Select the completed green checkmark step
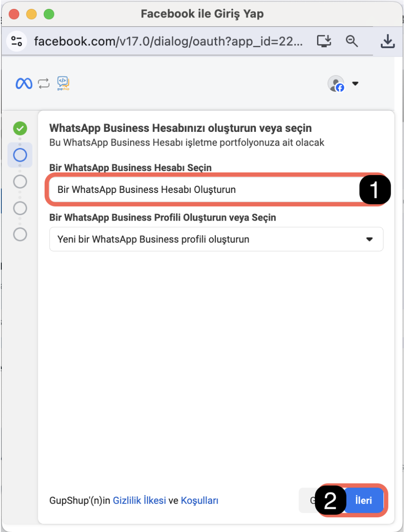 point(20,128)
